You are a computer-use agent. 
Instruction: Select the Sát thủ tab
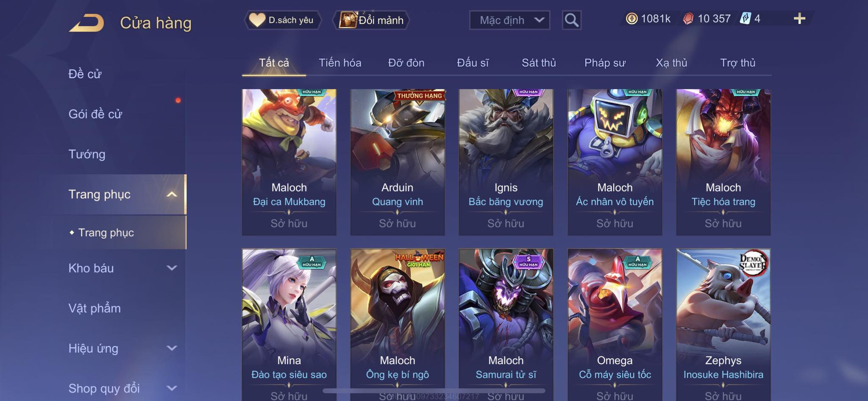point(539,63)
